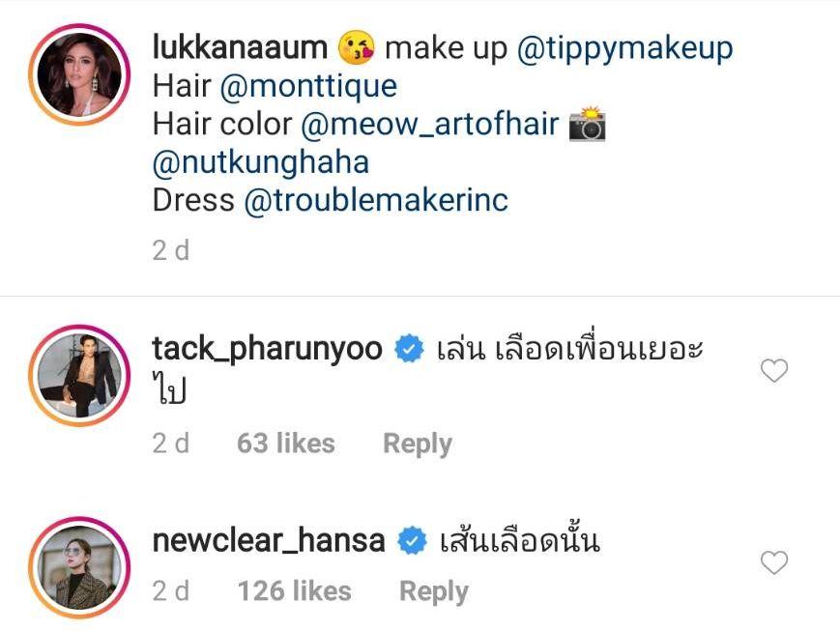View the 126 likes list
Image resolution: width=840 pixels, height=631 pixels.
pyautogui.click(x=294, y=591)
